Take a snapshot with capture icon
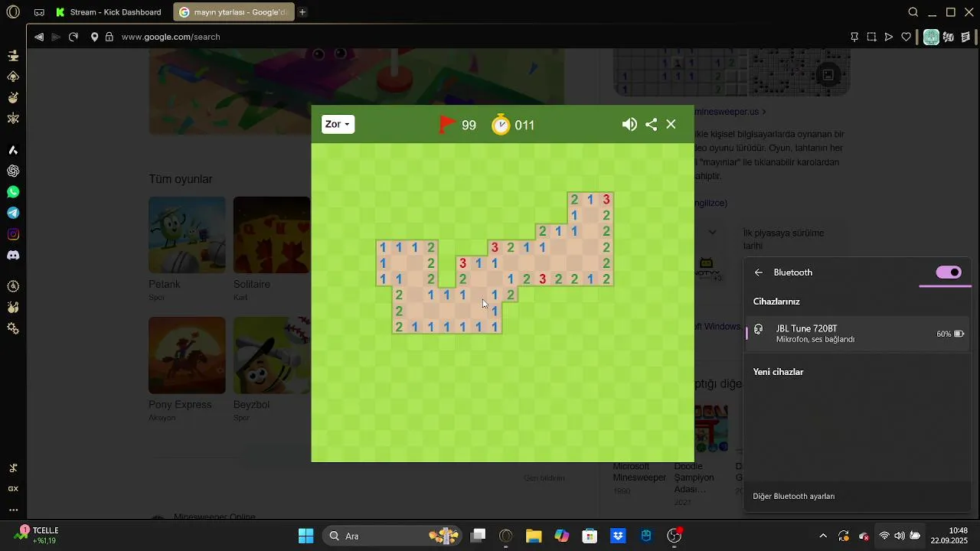This screenshot has width=980, height=551. tap(872, 37)
